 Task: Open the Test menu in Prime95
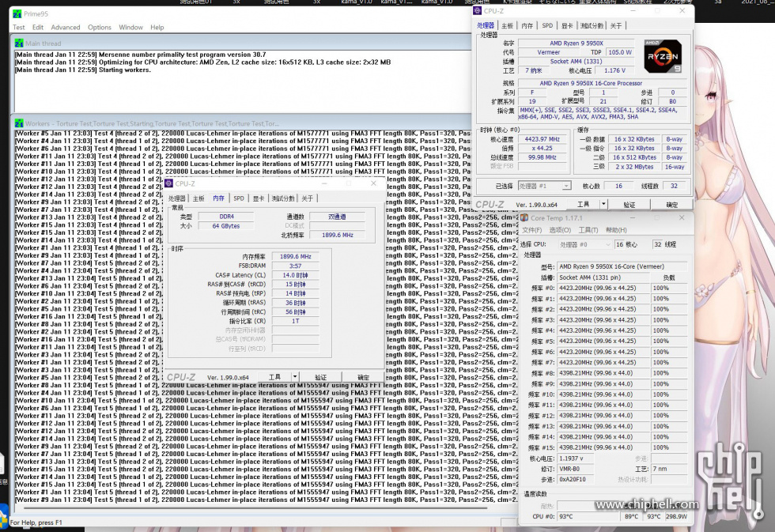pyautogui.click(x=19, y=27)
